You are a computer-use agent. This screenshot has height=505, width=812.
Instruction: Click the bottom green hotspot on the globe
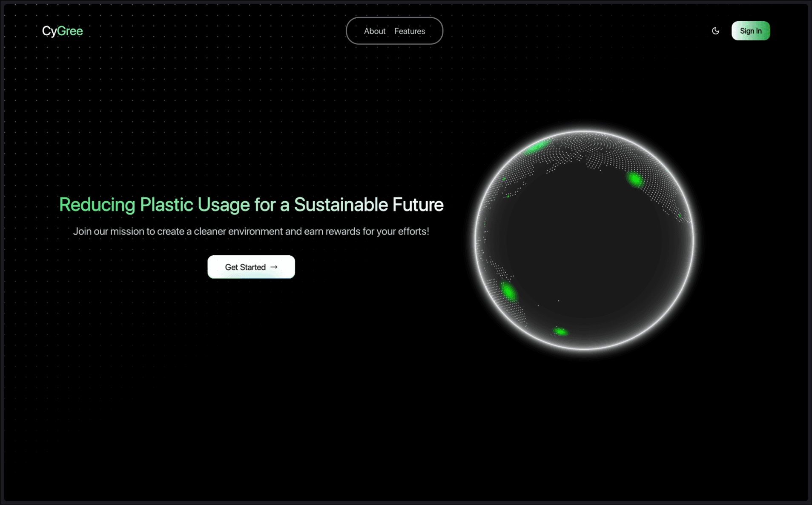[560, 331]
